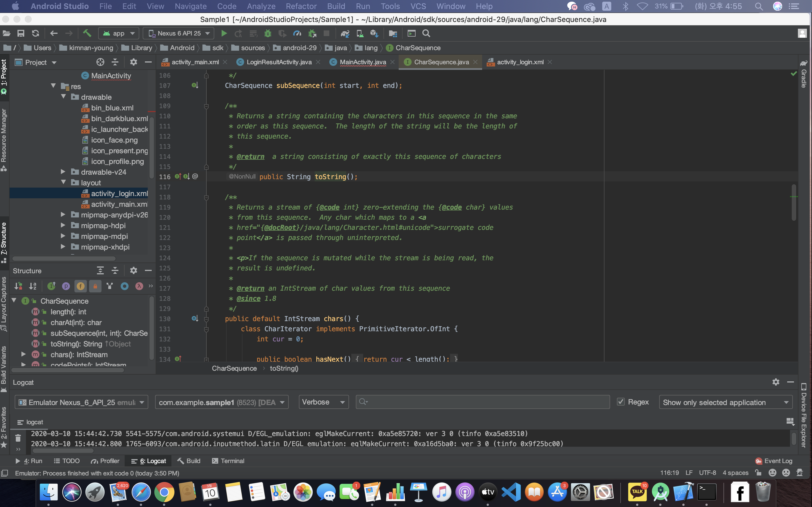Toggle Show Fields filter in Structure
Screen dimensions: 812x507
click(x=81, y=286)
